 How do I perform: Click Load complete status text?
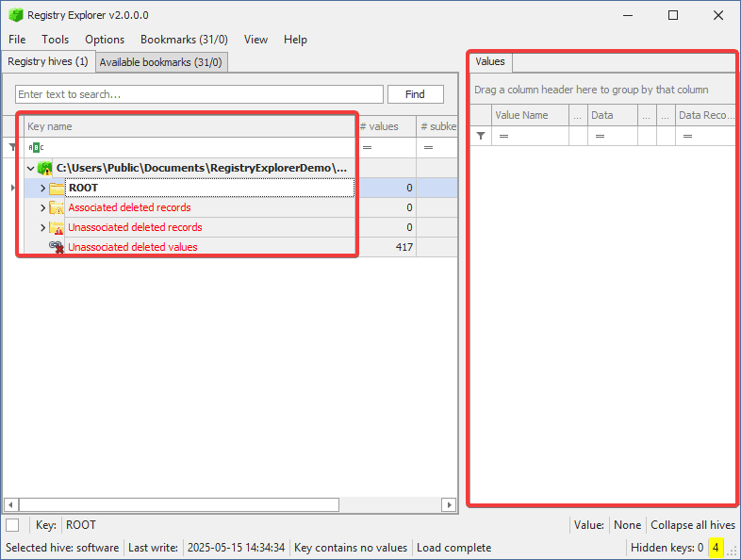(453, 548)
